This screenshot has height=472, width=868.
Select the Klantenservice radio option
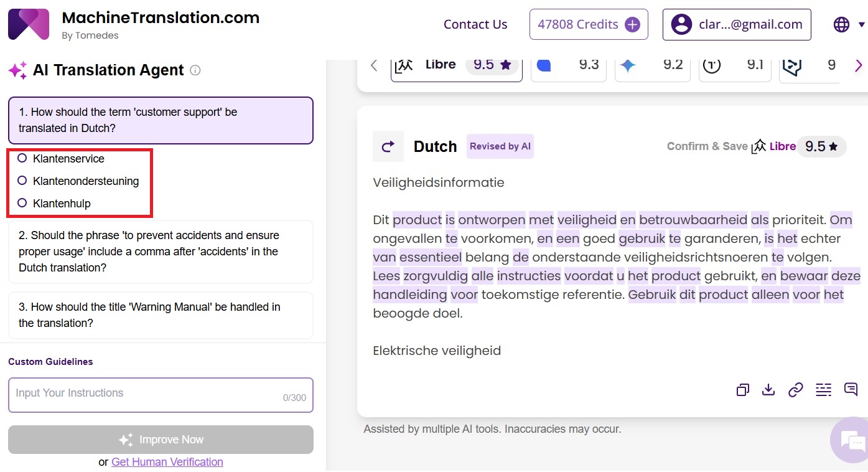pos(22,158)
